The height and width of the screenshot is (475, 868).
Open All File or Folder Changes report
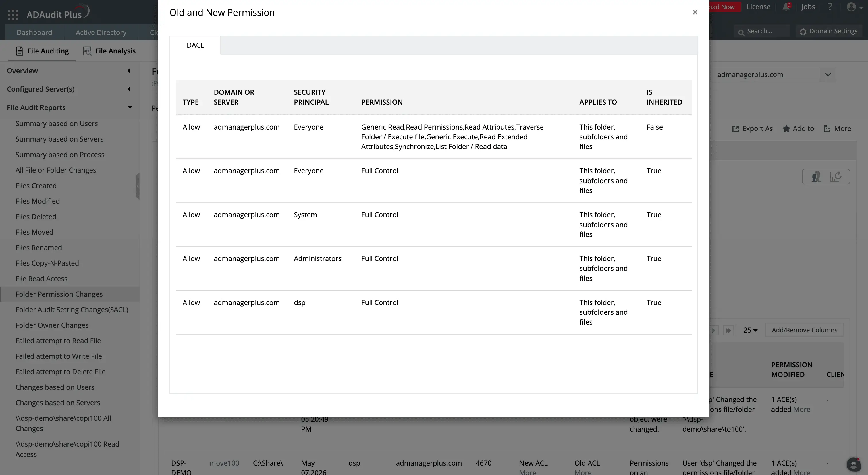coord(56,170)
